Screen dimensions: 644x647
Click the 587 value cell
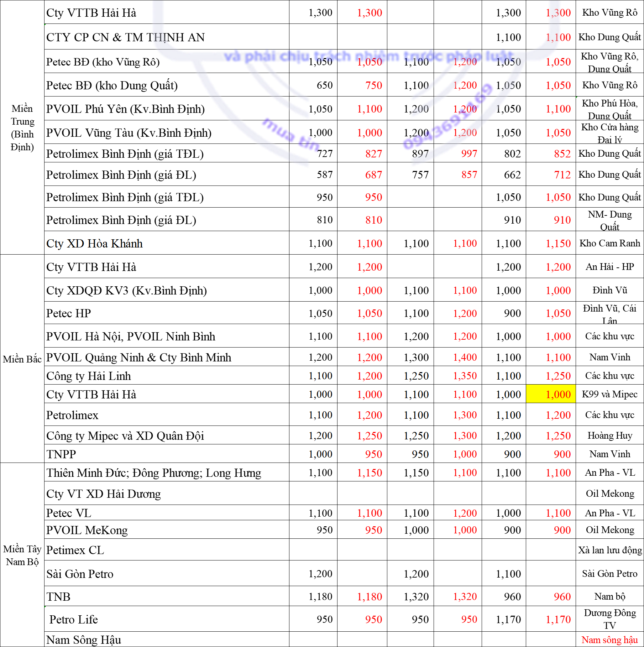tap(313, 174)
